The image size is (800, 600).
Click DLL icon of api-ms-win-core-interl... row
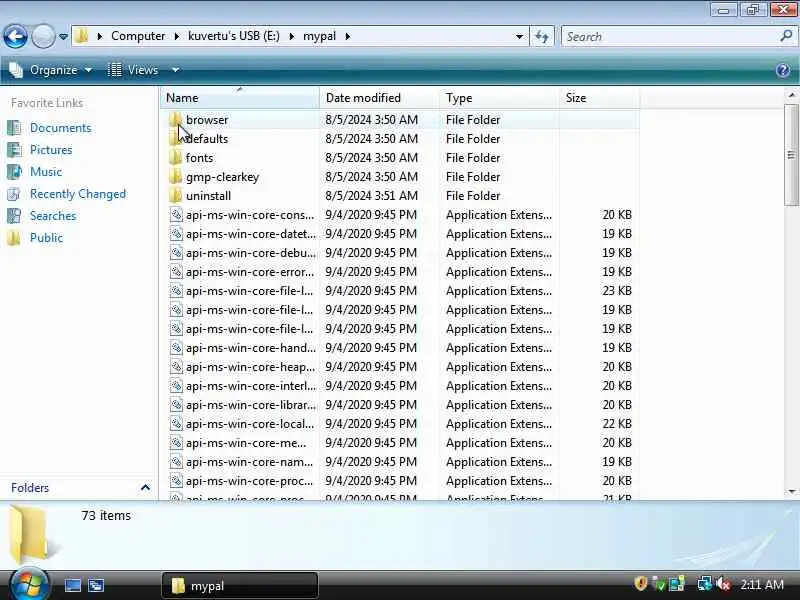point(176,386)
